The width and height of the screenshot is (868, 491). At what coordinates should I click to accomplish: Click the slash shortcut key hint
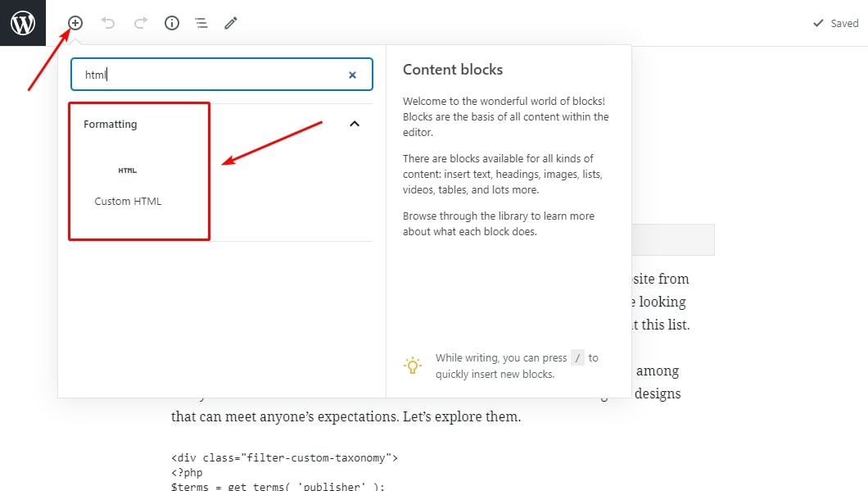(577, 358)
